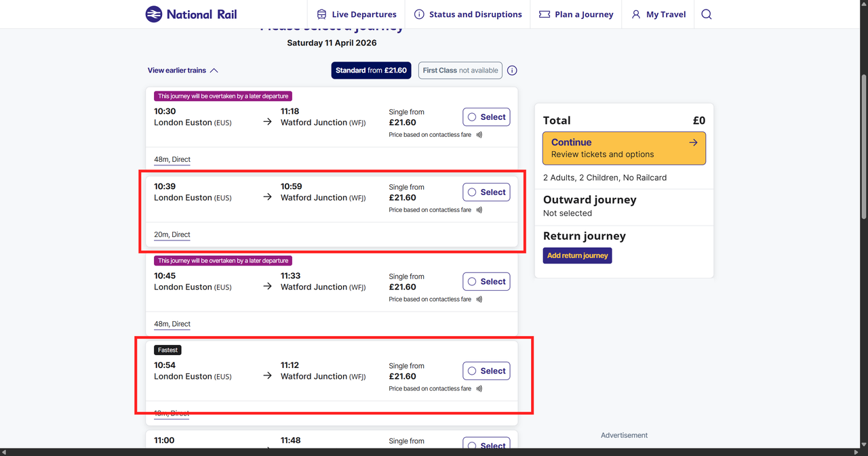This screenshot has height=456, width=868.
Task: Click arrow between Euston and Watford on 10:54 row
Action: click(268, 376)
